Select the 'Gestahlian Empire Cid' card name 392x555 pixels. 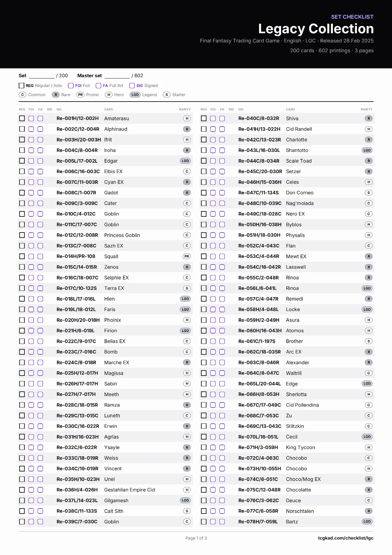click(130, 490)
